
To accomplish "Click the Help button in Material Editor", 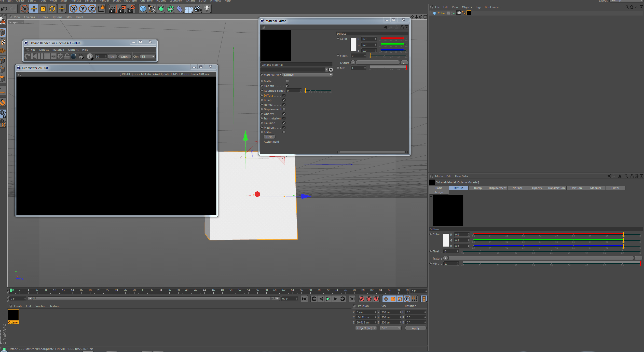I will click(269, 137).
